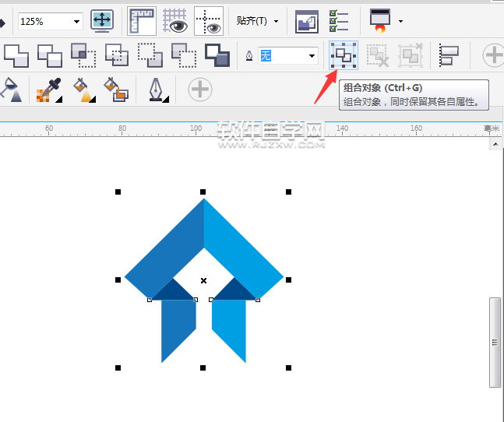Click the Full-screen preview monitor icon
Viewport: 504px width, 422px height.
(102, 21)
